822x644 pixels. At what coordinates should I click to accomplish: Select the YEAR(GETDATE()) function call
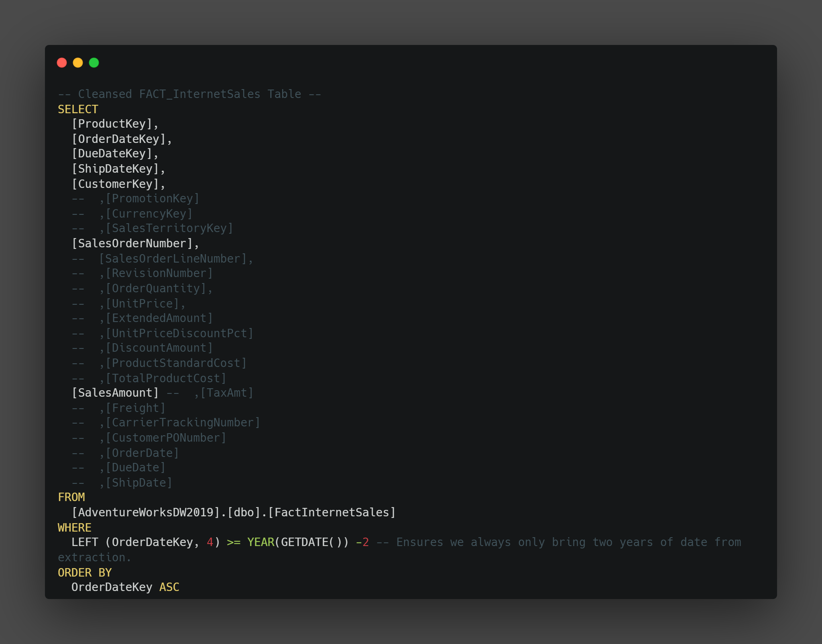pyautogui.click(x=297, y=542)
